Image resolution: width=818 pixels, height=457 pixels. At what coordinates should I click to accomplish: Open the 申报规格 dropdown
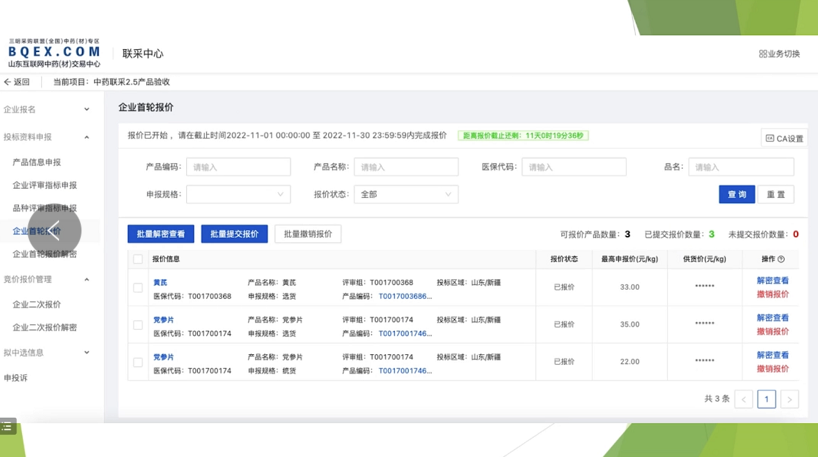click(x=238, y=194)
